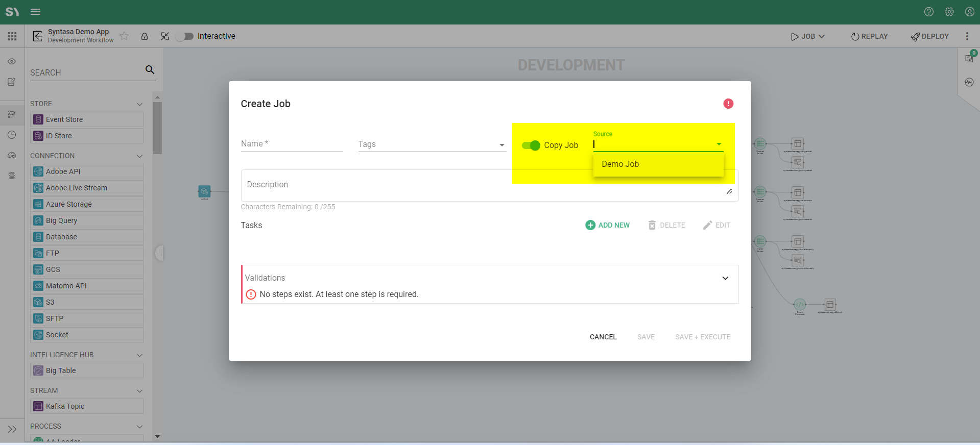Image resolution: width=980 pixels, height=445 pixels.
Task: Open the hamburger menu in top bar
Action: [35, 12]
